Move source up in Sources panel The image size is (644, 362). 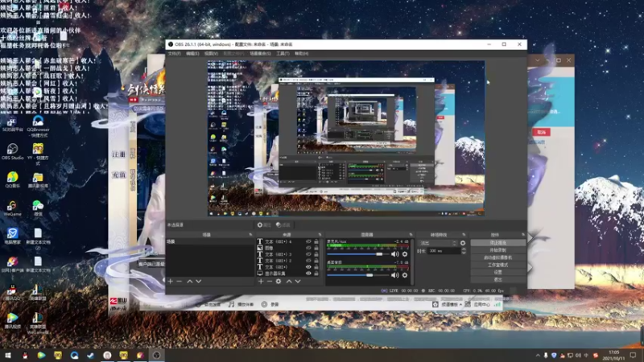pos(289,281)
